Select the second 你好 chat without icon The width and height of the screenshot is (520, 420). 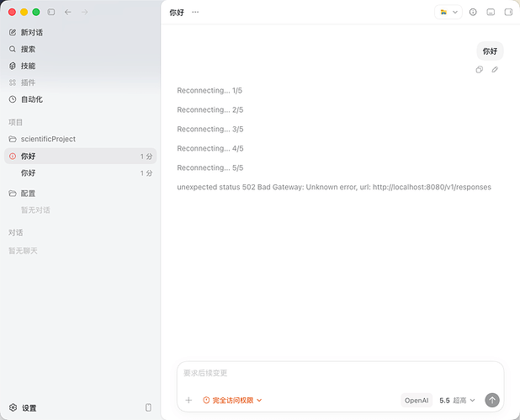[x=80, y=173]
